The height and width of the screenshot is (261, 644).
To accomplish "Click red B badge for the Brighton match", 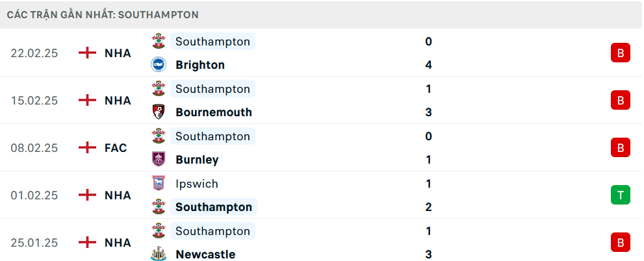I will pos(620,53).
